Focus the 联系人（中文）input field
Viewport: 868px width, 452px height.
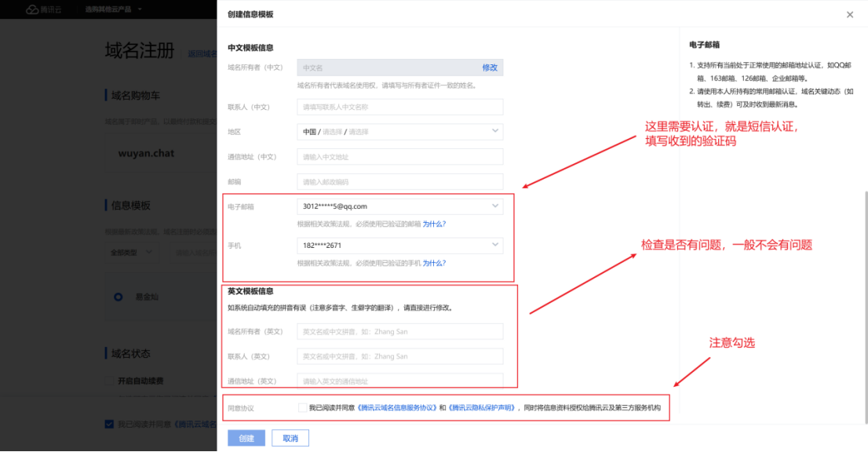coord(399,107)
